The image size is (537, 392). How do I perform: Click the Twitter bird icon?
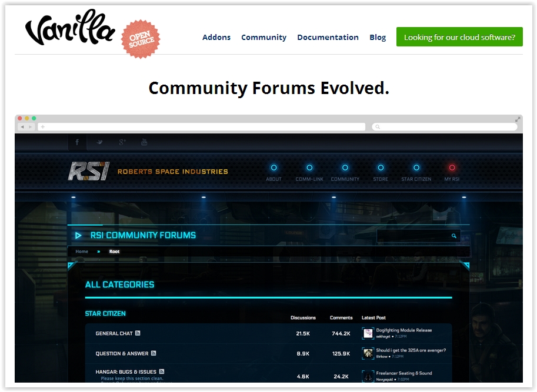point(99,142)
